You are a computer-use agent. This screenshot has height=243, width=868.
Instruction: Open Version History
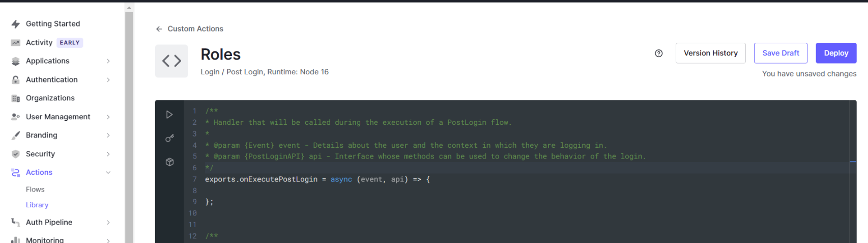[x=710, y=53]
